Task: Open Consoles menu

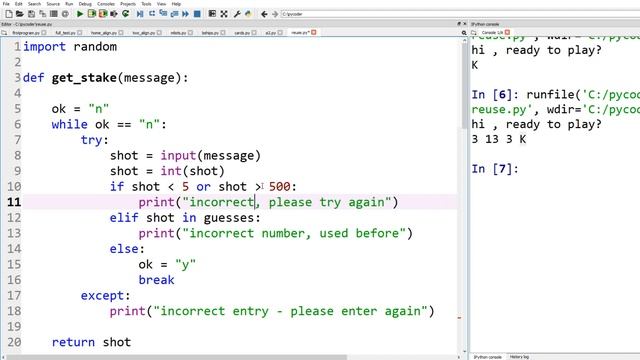Action: (x=106, y=4)
